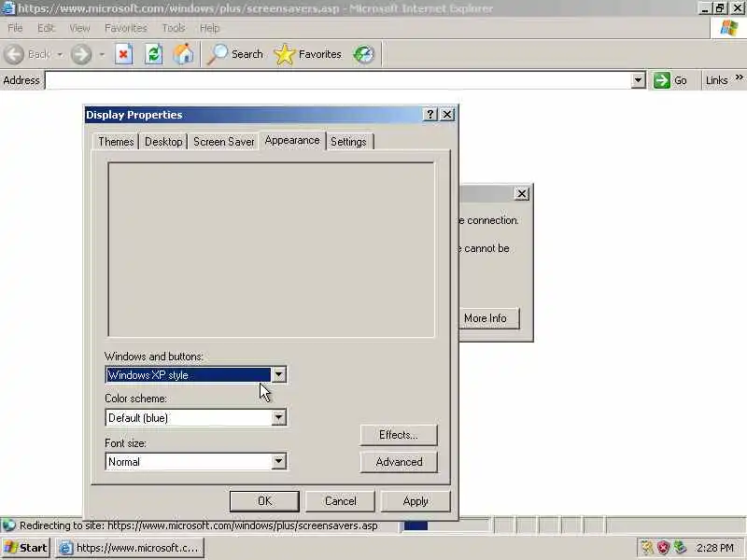The height and width of the screenshot is (560, 747).
Task: Click the 2:28 PM clock
Action: tap(714, 548)
